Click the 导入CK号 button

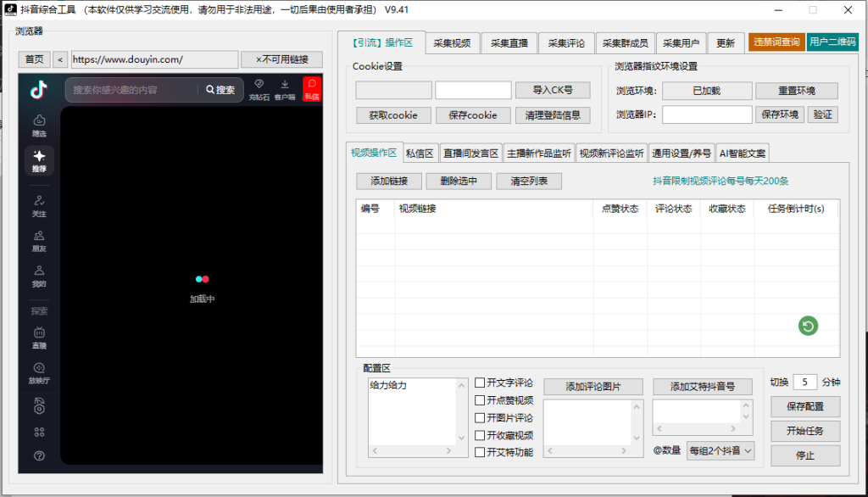pyautogui.click(x=553, y=90)
